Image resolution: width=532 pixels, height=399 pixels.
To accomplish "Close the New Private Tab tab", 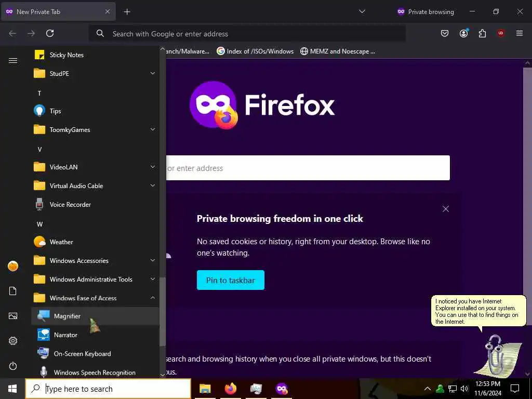I will pos(107,12).
